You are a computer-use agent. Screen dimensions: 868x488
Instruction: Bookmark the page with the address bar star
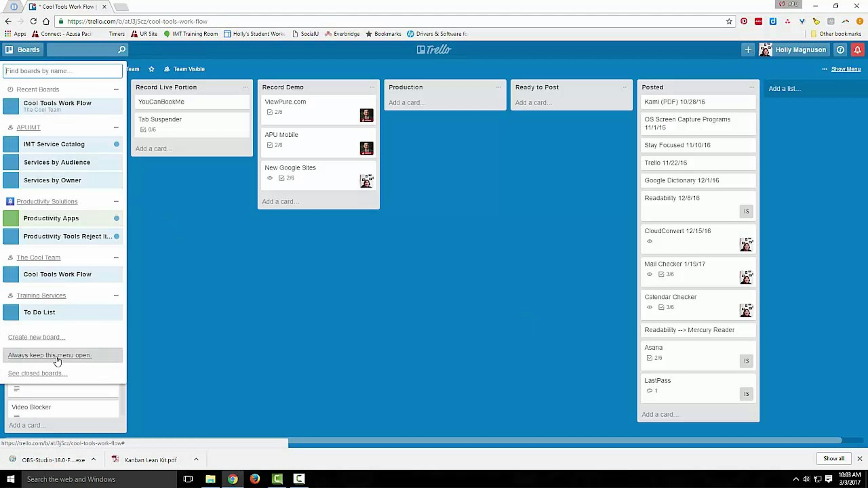(x=729, y=21)
